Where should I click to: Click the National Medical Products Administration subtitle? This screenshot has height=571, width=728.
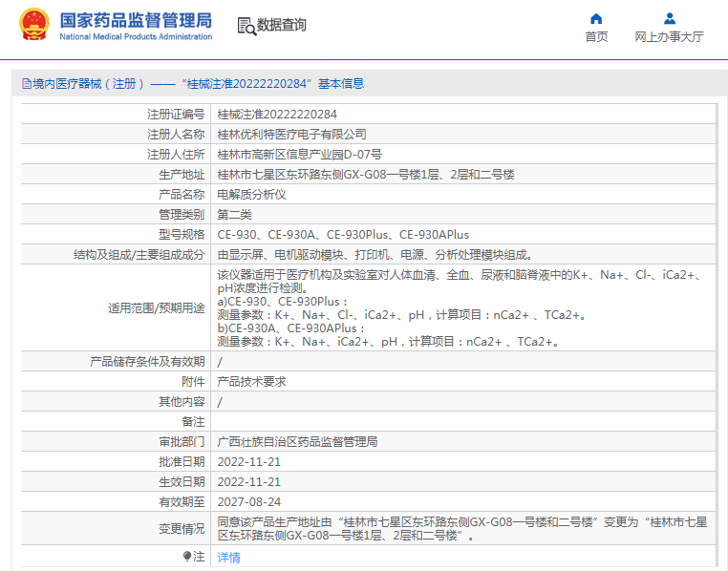(x=136, y=37)
